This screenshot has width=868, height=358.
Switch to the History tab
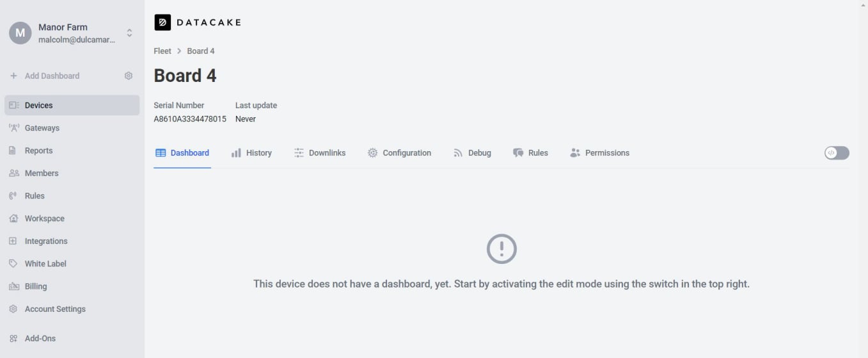click(251, 153)
